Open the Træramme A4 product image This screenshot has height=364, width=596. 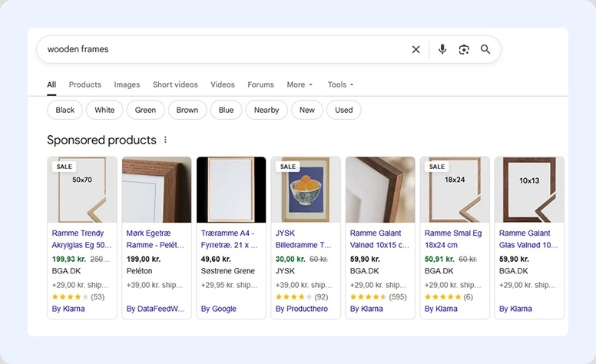coord(231,190)
